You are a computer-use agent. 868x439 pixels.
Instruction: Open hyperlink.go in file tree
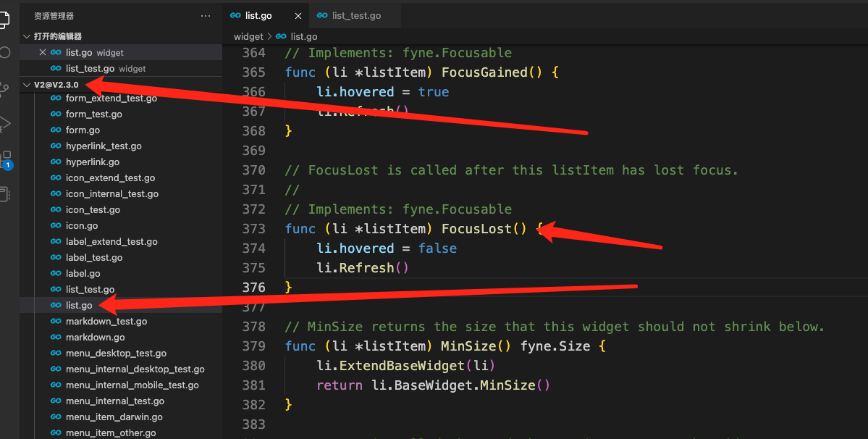93,162
